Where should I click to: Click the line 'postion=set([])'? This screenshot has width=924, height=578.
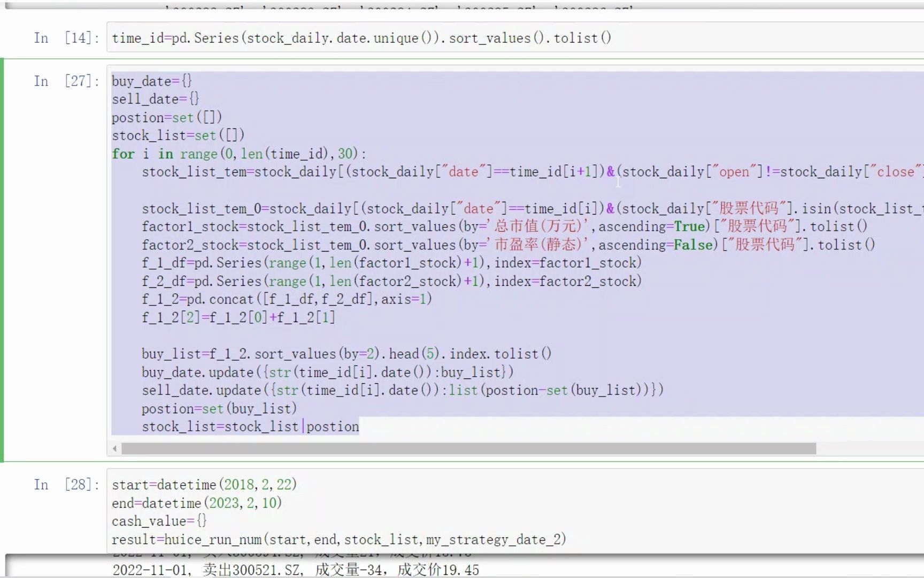tap(167, 118)
